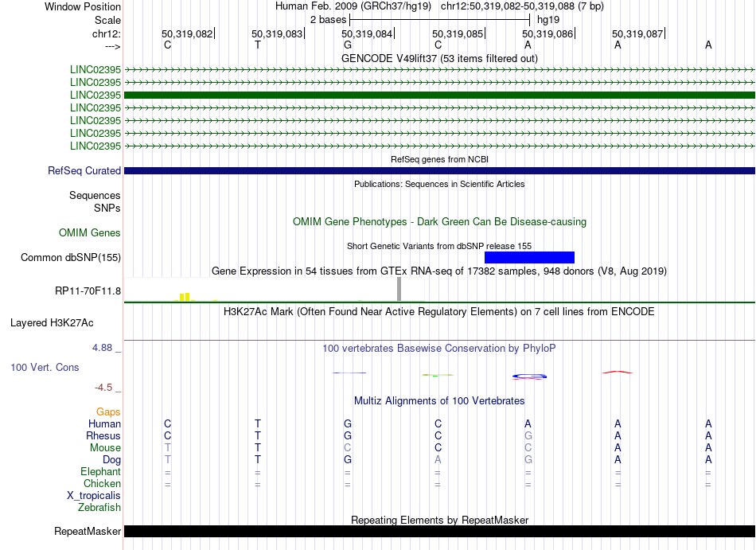Image resolution: width=756 pixels, height=550 pixels.
Task: Open the LINC02395 thick green exon bar
Action: (440, 95)
